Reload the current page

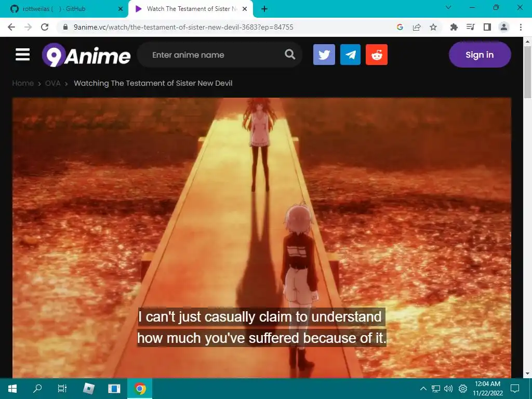tap(45, 27)
